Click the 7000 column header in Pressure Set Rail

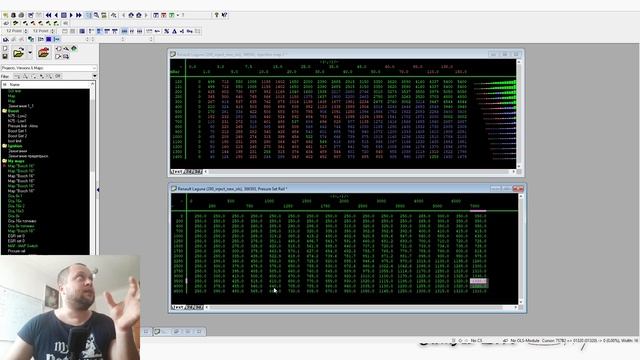pyautogui.click(x=474, y=206)
